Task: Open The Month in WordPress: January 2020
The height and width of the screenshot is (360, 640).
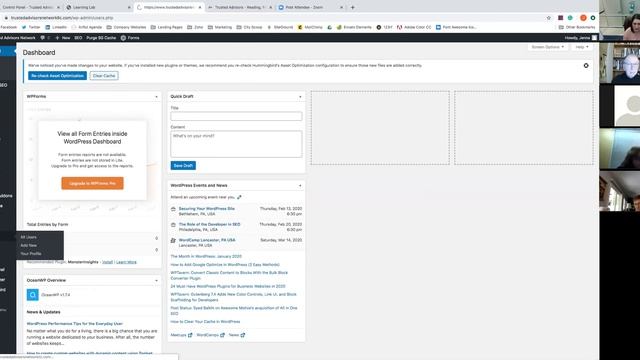Action: pyautogui.click(x=206, y=256)
